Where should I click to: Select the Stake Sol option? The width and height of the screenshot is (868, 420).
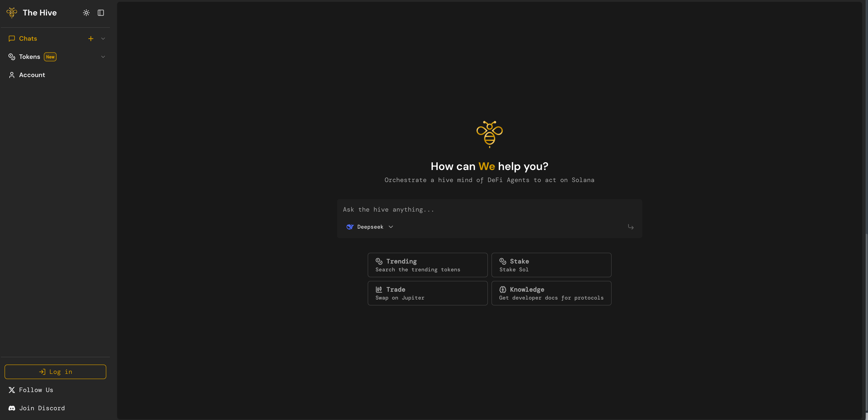coord(551,265)
